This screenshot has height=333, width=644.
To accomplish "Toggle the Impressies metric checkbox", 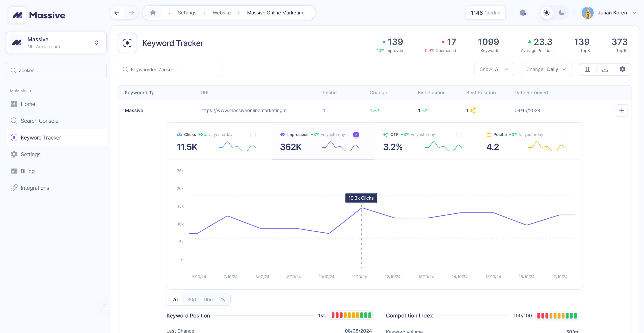I will 356,134.
